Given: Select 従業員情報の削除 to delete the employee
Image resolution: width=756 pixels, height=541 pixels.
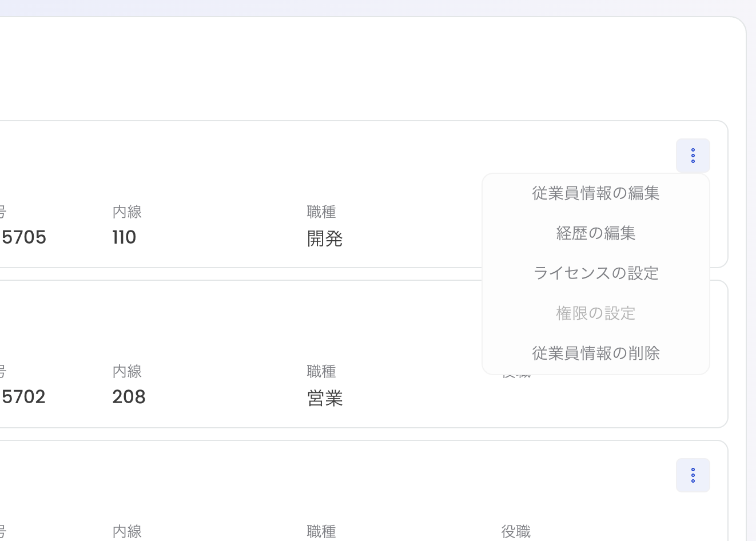Looking at the screenshot, I should (595, 353).
